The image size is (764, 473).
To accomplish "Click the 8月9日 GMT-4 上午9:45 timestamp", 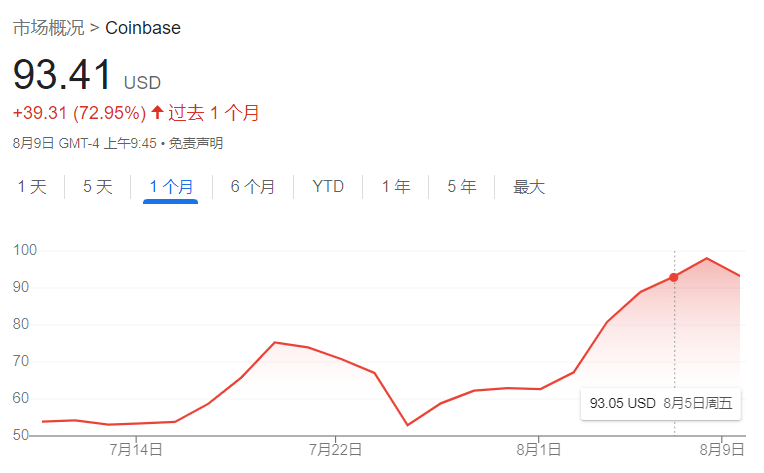I will pyautogui.click(x=85, y=143).
